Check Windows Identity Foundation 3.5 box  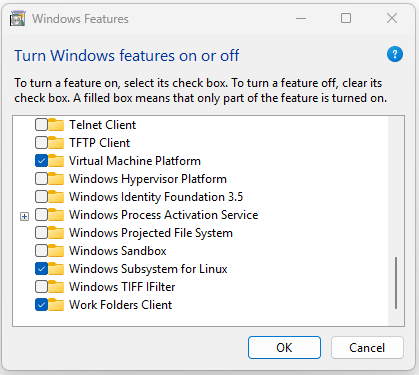click(41, 197)
